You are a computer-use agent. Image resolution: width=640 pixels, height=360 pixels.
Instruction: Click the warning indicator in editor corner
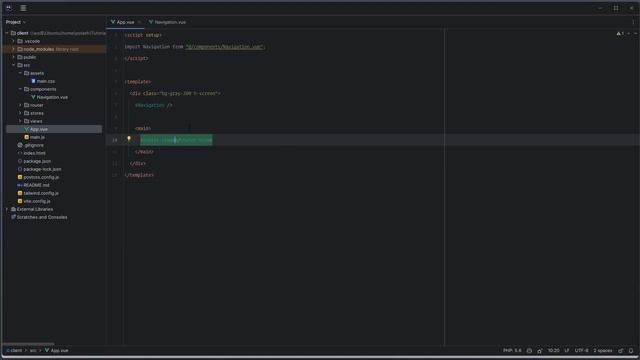pyautogui.click(x=620, y=33)
